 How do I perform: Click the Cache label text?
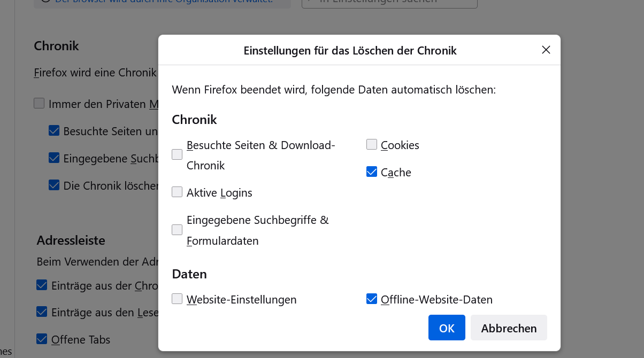396,173
